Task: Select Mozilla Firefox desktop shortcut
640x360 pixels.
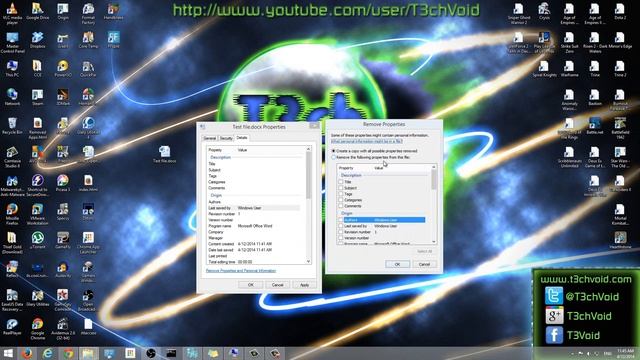Action: pos(12,214)
